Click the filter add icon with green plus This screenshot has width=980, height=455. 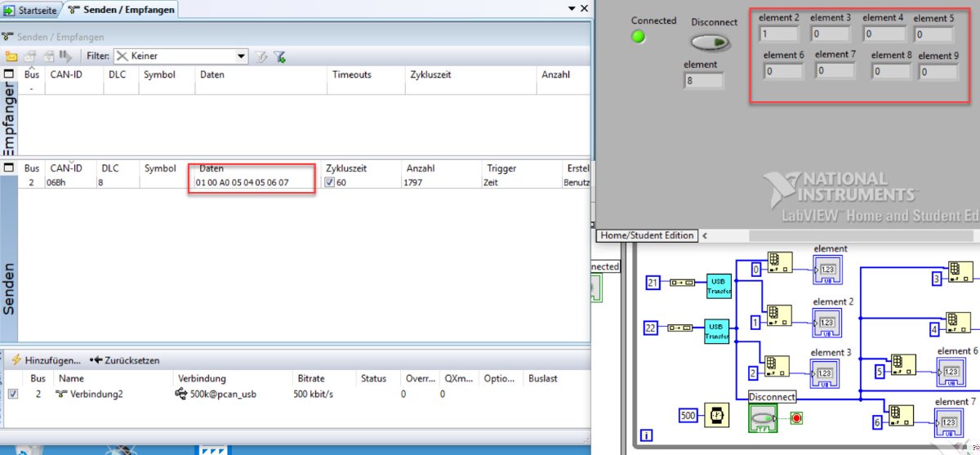coord(280,56)
